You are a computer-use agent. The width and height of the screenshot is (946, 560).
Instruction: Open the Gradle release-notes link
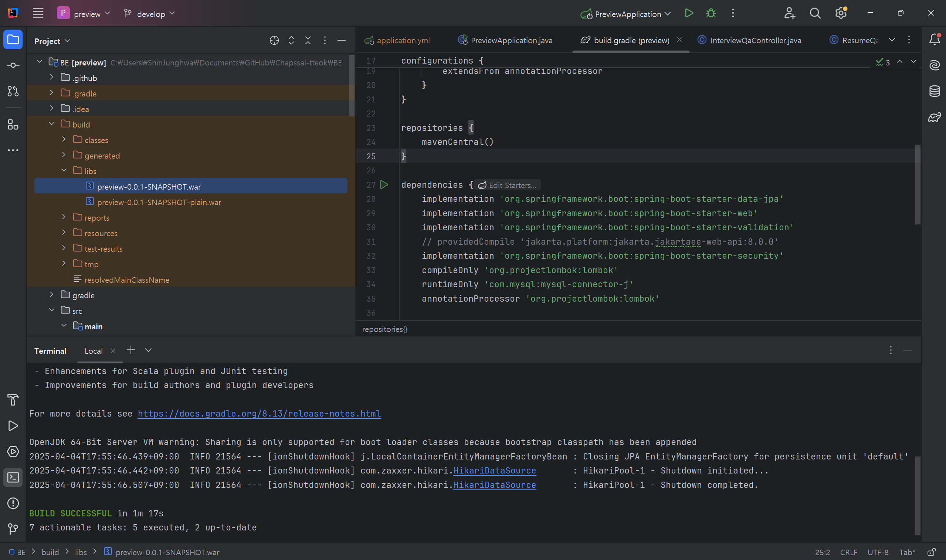[259, 414]
